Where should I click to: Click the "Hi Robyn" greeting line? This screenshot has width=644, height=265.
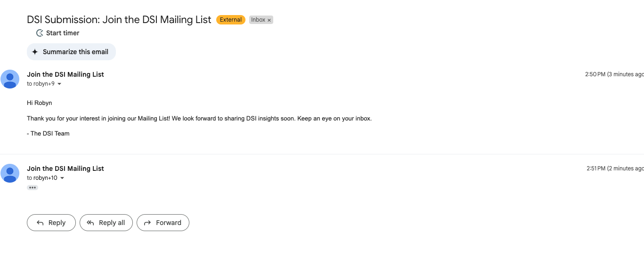(40, 103)
